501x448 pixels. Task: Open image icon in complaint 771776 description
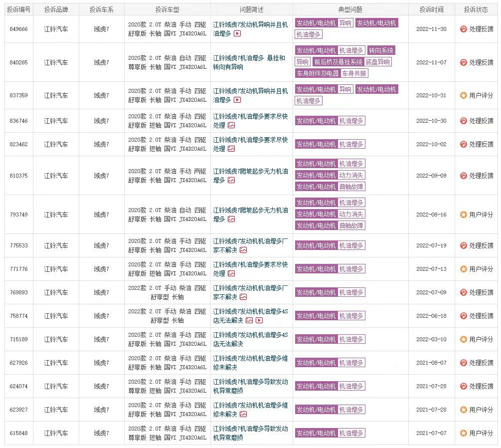point(231,273)
